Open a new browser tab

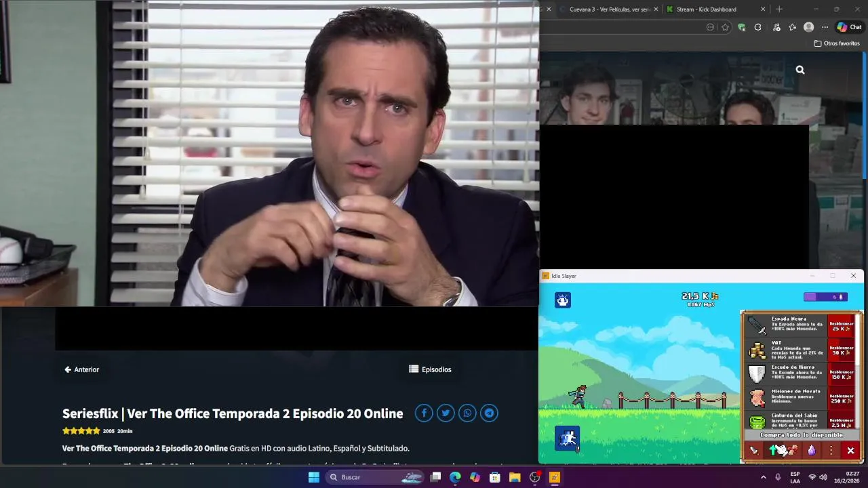(779, 9)
